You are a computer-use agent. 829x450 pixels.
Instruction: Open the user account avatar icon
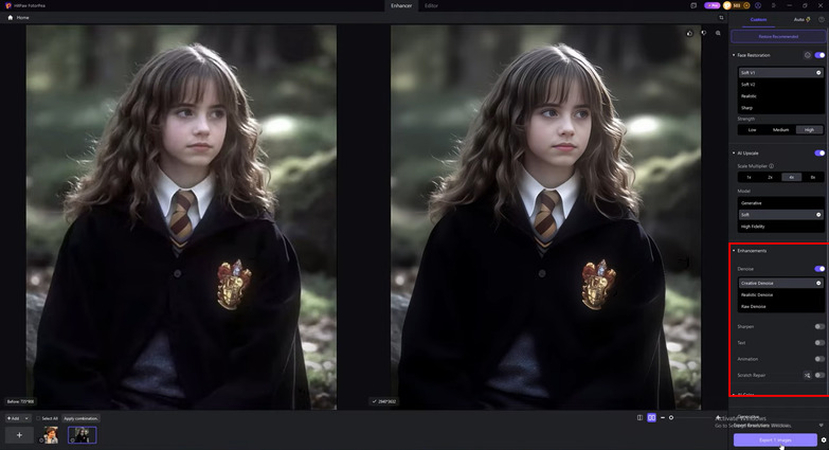pyautogui.click(x=758, y=5)
